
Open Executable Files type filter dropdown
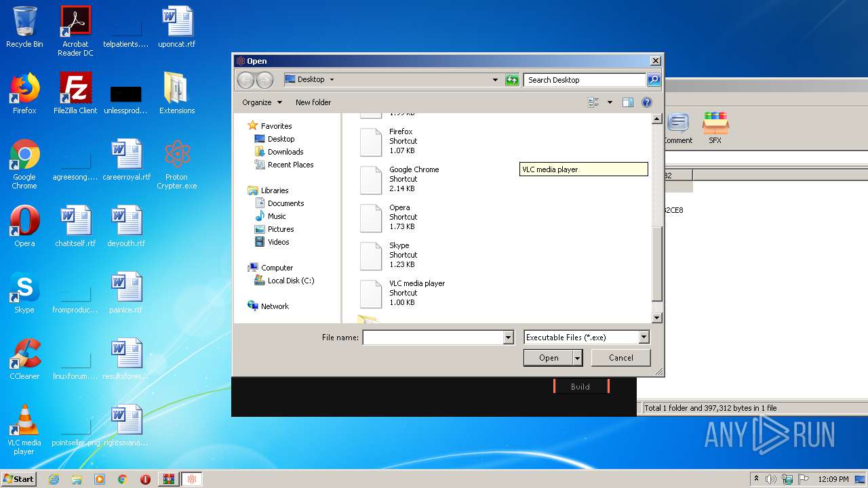pyautogui.click(x=644, y=338)
